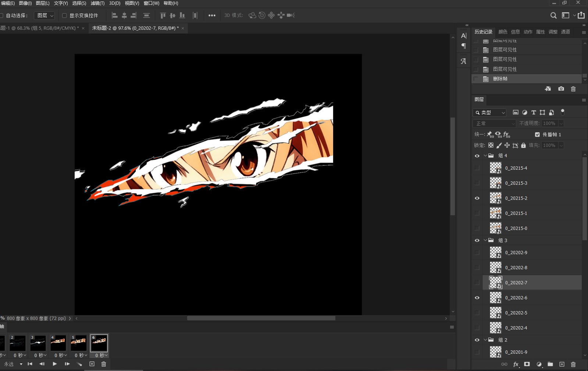Filter layers by shape layers icon

pos(542,112)
